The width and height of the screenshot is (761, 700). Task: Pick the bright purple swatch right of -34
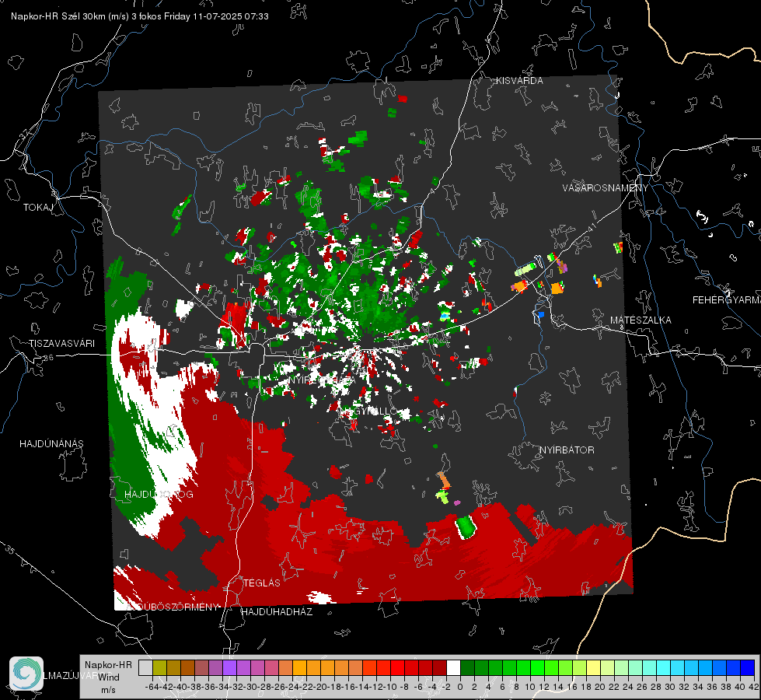[x=229, y=667]
